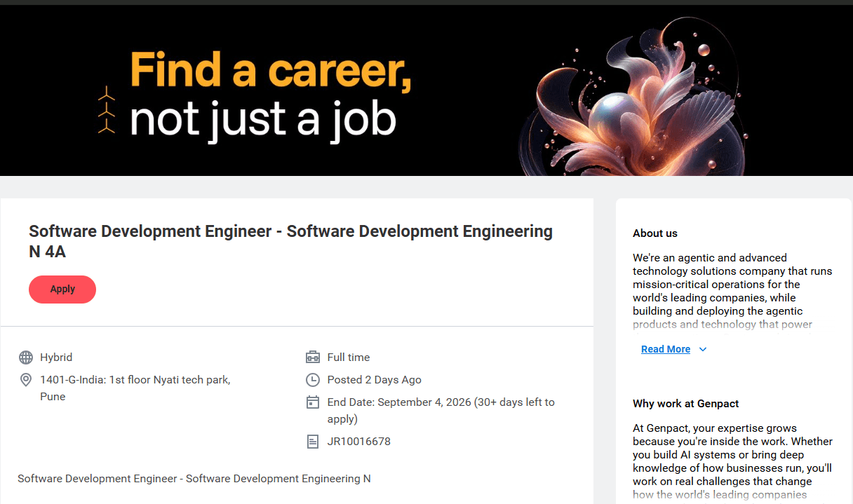This screenshot has width=853, height=504.
Task: Click the clock icon beside Posted 2 Days Ago
Action: click(313, 380)
